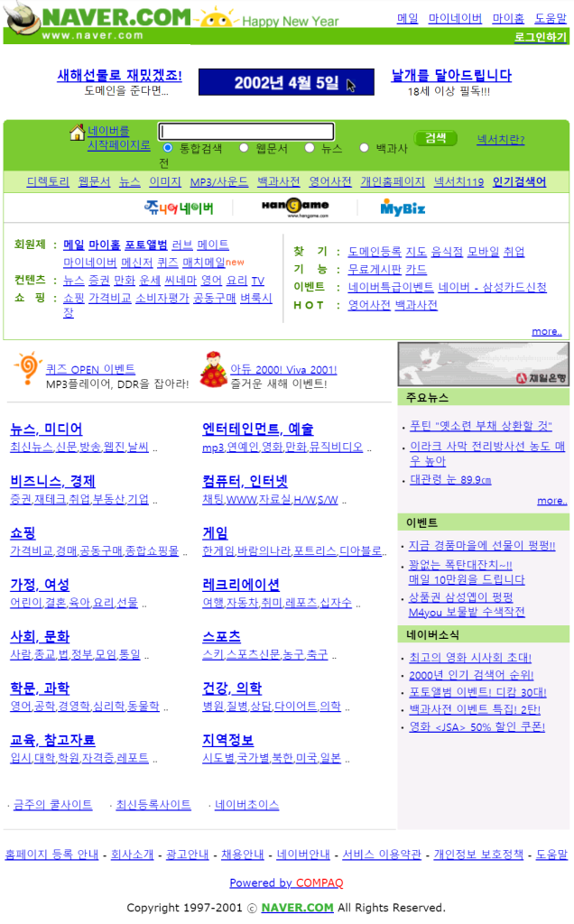Open the 포토앨범 member link

point(146,245)
